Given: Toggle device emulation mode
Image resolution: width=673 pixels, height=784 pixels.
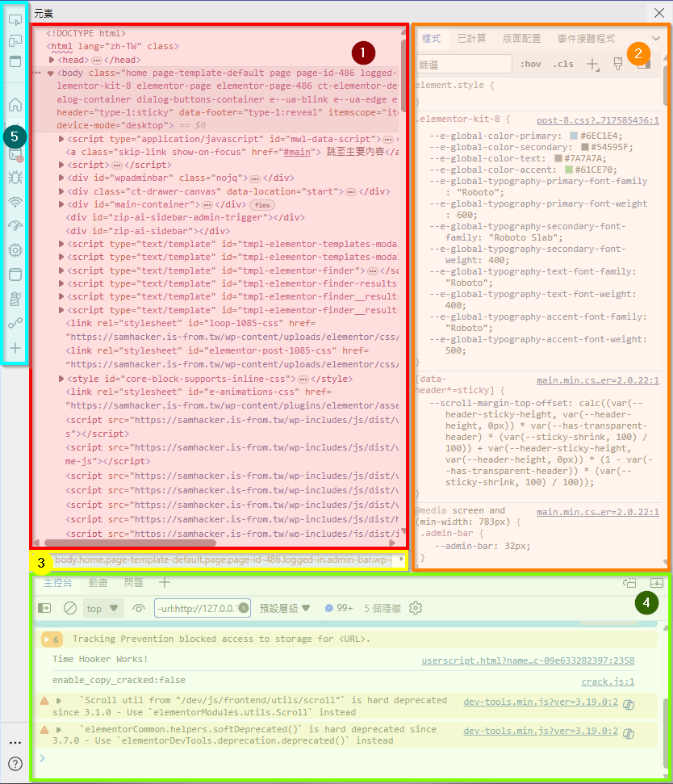Looking at the screenshot, I should pos(15,40).
